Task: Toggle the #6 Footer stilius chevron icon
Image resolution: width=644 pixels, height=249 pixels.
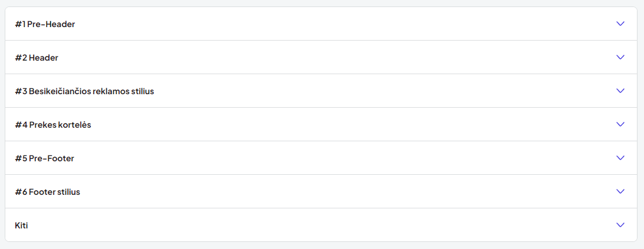Action: [620, 191]
